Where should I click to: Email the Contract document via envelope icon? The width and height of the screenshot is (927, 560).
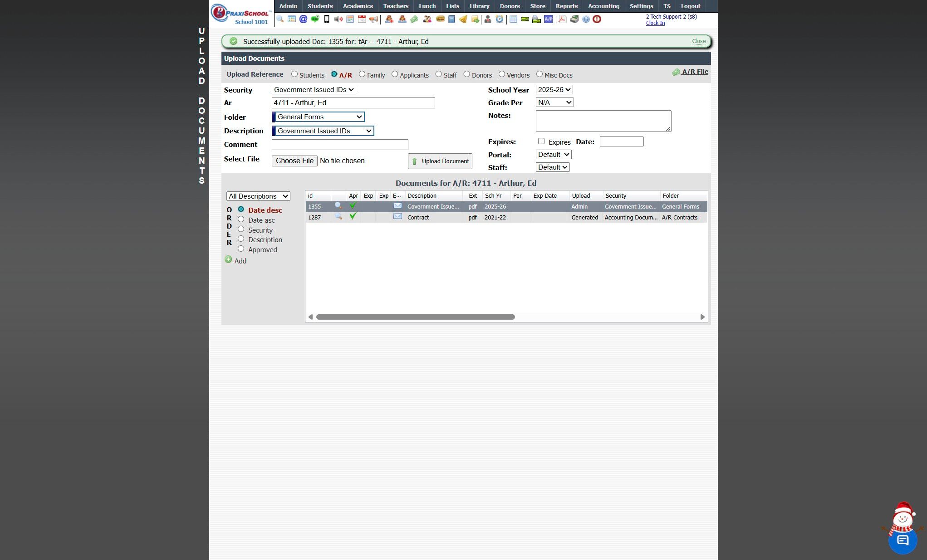[397, 217]
